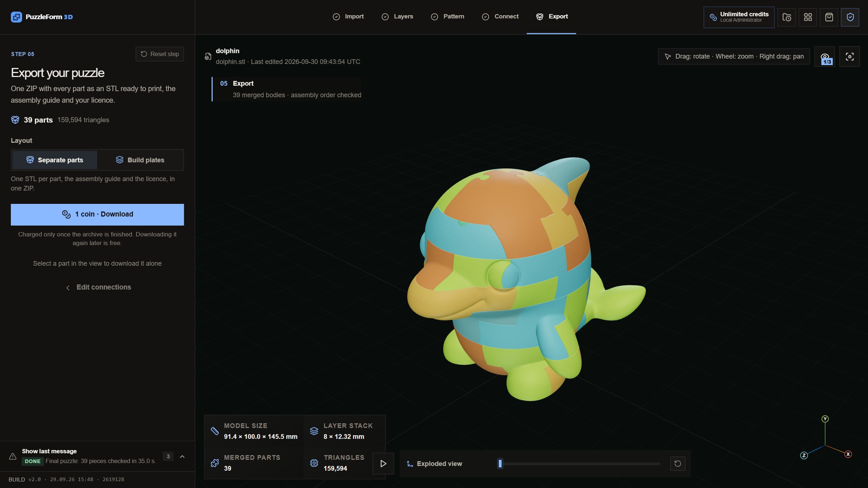The width and height of the screenshot is (868, 488).
Task: Go back via Edit connections link
Action: (98, 287)
